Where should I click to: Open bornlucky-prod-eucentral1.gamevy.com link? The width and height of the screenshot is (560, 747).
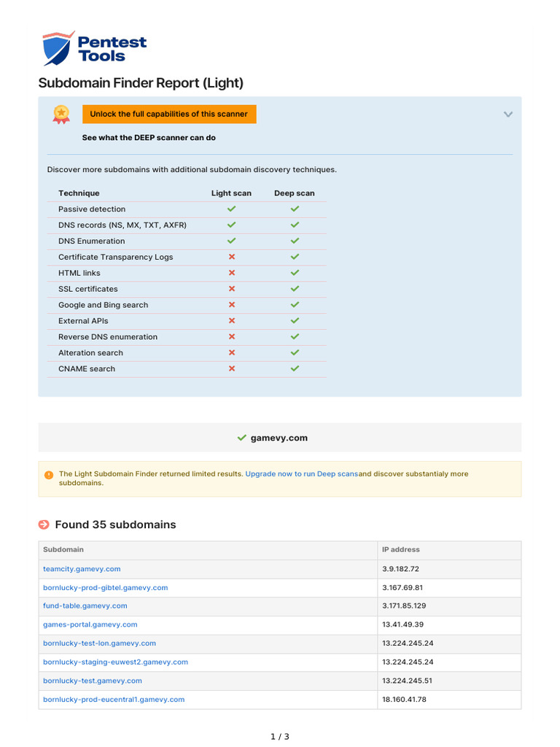(x=114, y=700)
